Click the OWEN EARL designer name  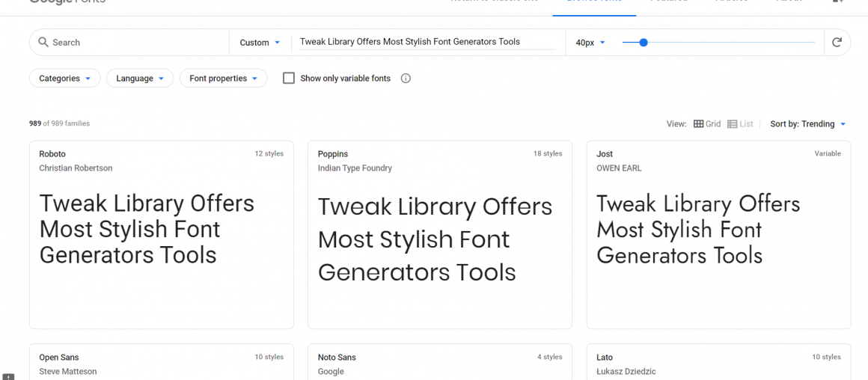click(619, 168)
